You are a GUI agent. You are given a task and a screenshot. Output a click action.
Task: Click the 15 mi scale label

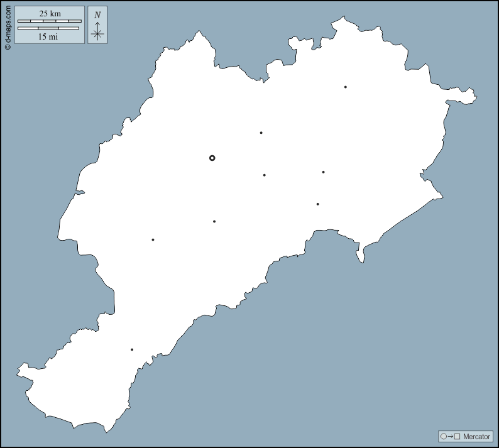coord(50,36)
